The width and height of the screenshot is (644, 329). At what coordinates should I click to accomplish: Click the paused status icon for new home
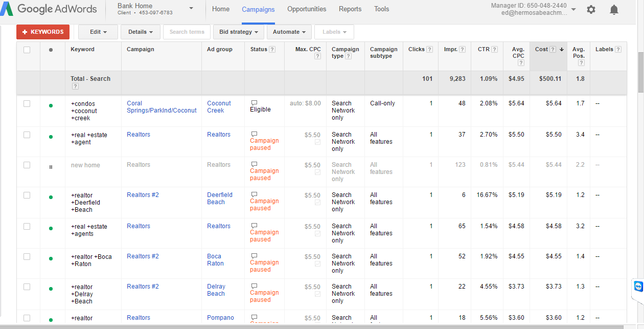(x=51, y=167)
